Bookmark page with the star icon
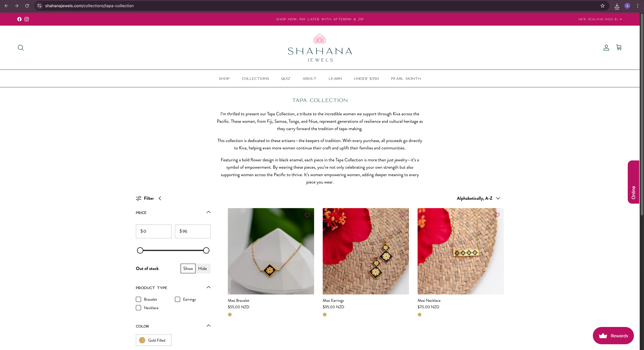The height and width of the screenshot is (350, 644). [x=603, y=6]
